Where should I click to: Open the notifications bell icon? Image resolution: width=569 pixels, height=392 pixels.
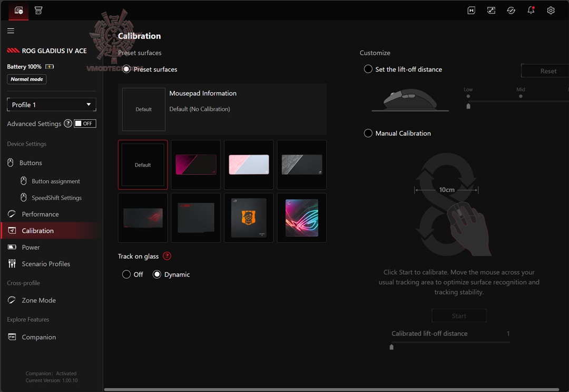pos(531,10)
